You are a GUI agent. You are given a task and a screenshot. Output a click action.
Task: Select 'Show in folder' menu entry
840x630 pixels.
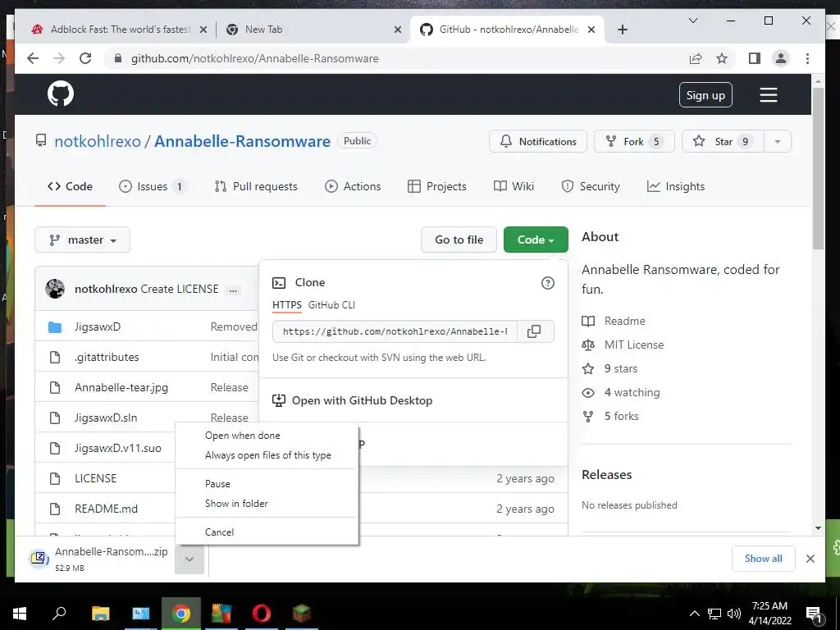click(x=267, y=504)
